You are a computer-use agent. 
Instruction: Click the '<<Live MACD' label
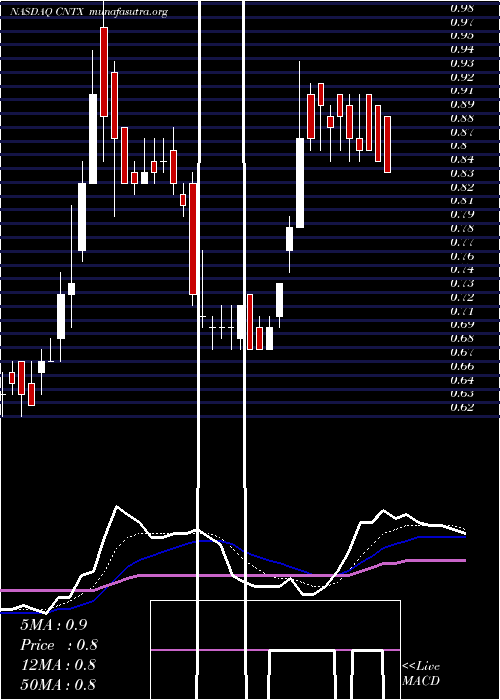pyautogui.click(x=421, y=674)
